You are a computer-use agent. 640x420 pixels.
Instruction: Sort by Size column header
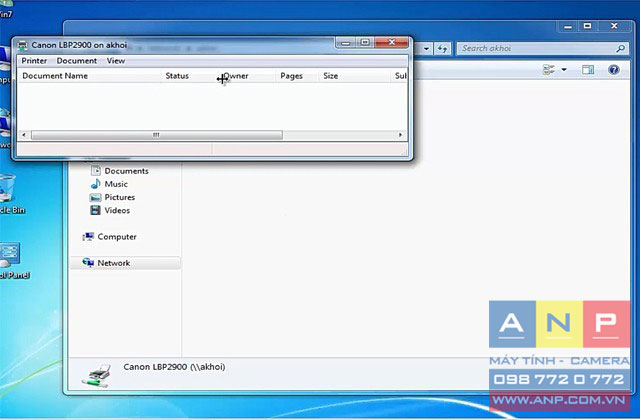click(x=331, y=76)
